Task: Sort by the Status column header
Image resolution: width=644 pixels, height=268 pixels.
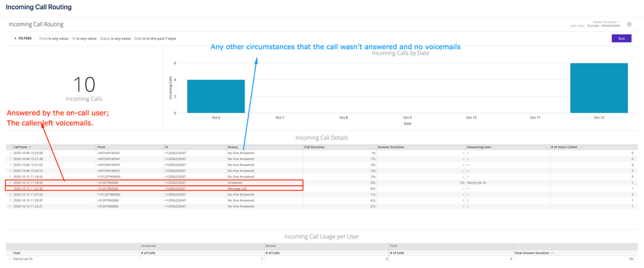Action: [232, 147]
